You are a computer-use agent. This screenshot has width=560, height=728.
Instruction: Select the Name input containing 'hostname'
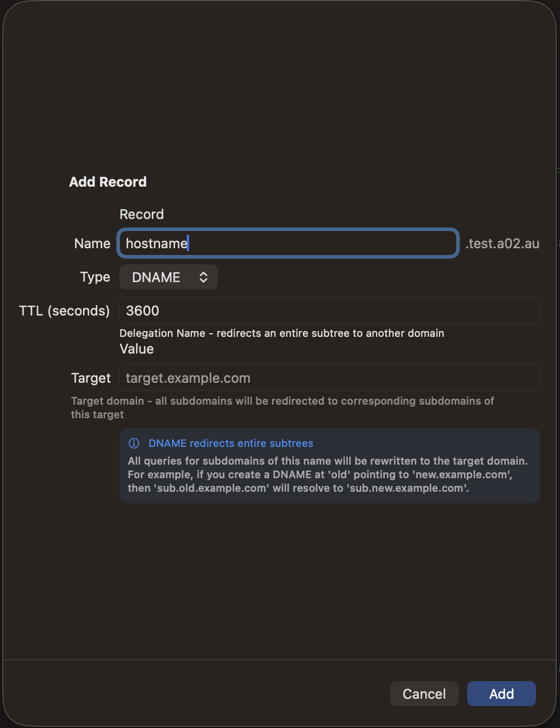click(287, 243)
